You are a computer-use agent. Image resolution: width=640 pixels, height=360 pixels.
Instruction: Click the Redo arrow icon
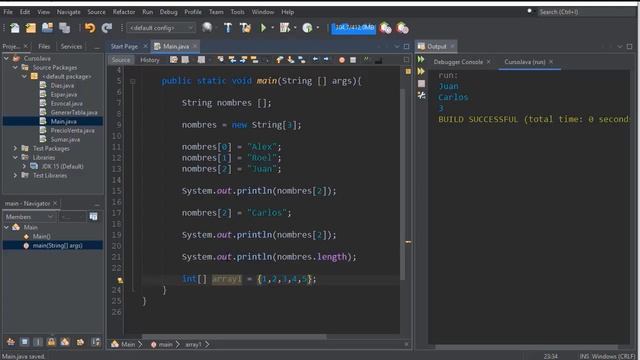(x=107, y=28)
